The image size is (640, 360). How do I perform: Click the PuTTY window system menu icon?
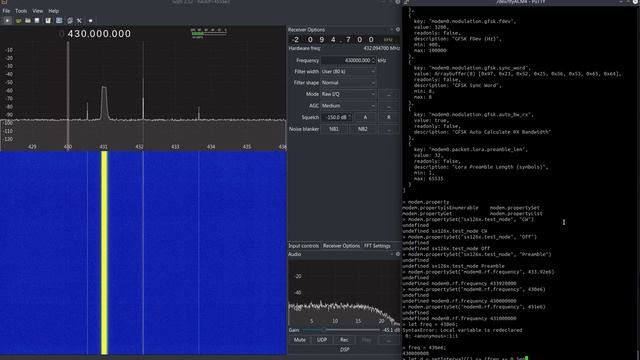click(x=407, y=2)
